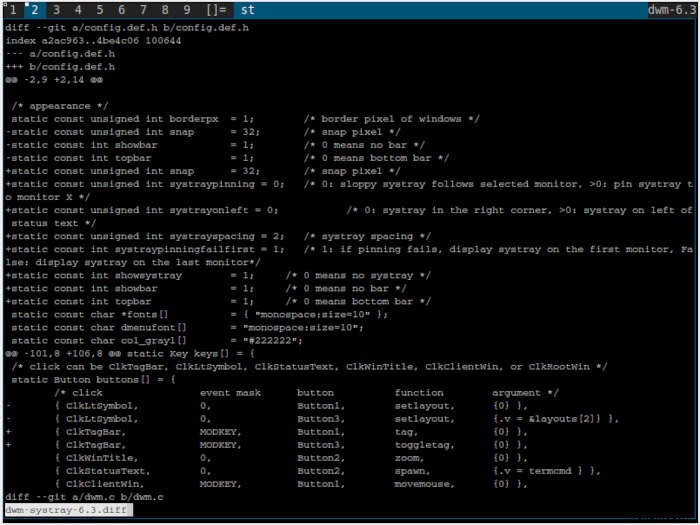The image size is (700, 525).
Task: Select dwm tag 8
Action: (165, 9)
